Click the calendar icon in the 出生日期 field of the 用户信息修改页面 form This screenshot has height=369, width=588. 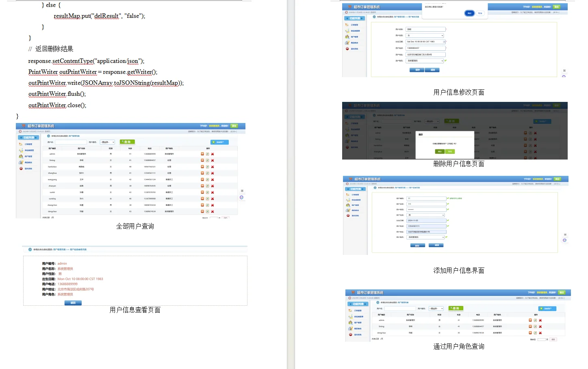[444, 42]
